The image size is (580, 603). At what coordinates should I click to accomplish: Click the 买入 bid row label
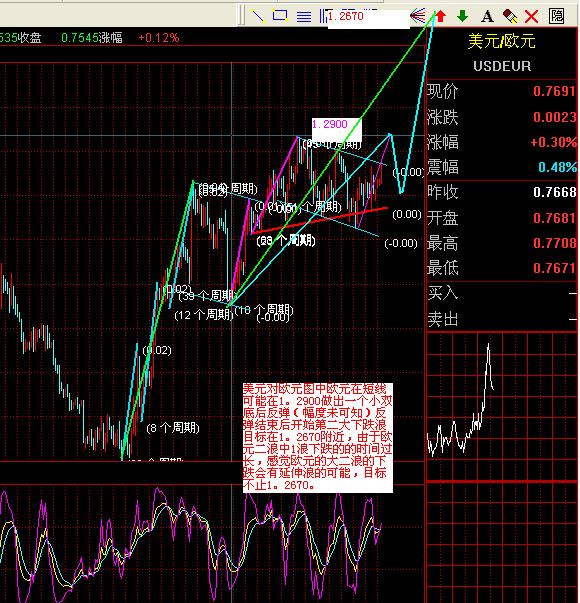tap(443, 293)
